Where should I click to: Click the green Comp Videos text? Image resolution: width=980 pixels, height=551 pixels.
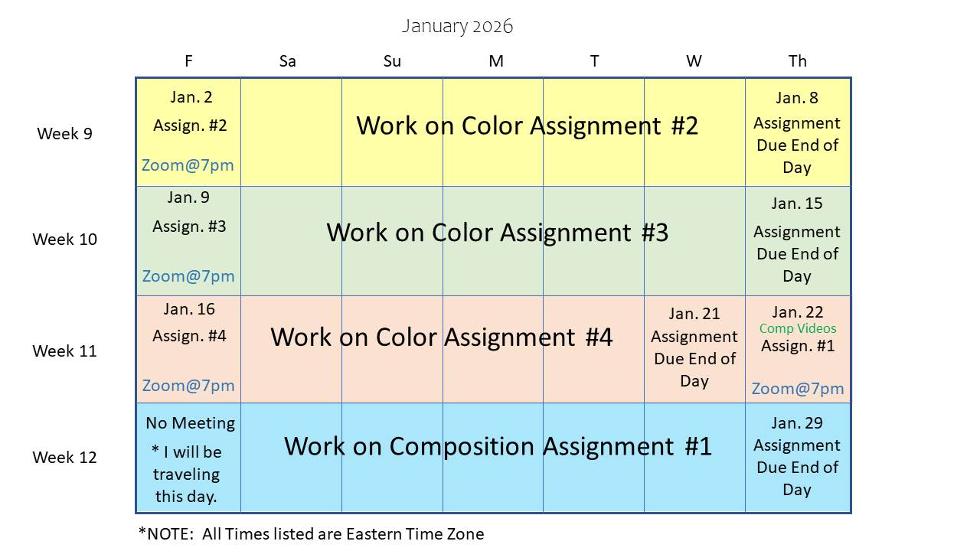pyautogui.click(x=797, y=328)
